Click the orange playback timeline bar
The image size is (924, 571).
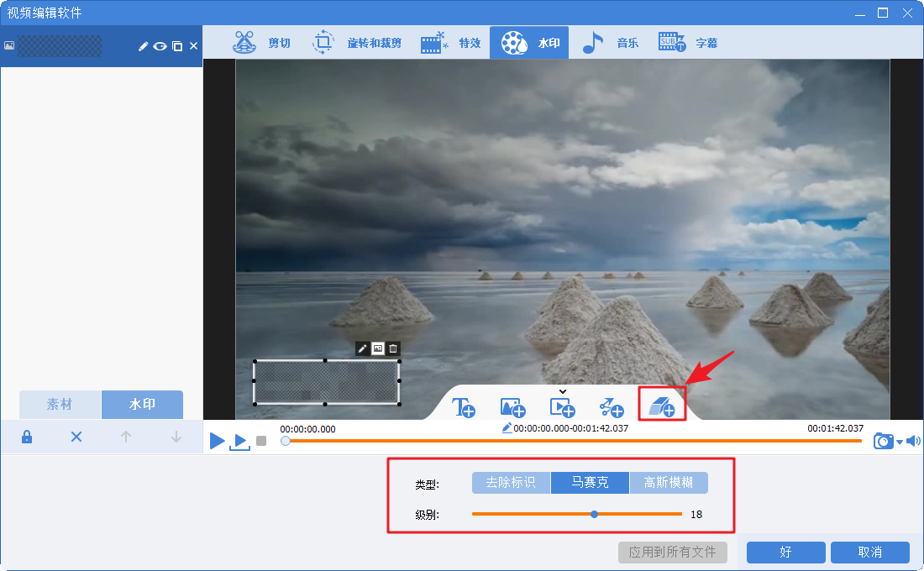click(x=574, y=441)
